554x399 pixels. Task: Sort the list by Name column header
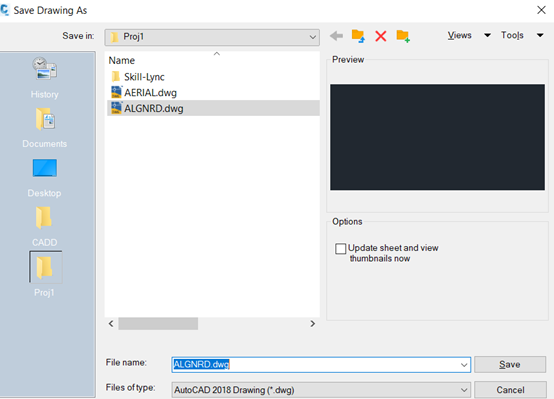click(x=122, y=60)
